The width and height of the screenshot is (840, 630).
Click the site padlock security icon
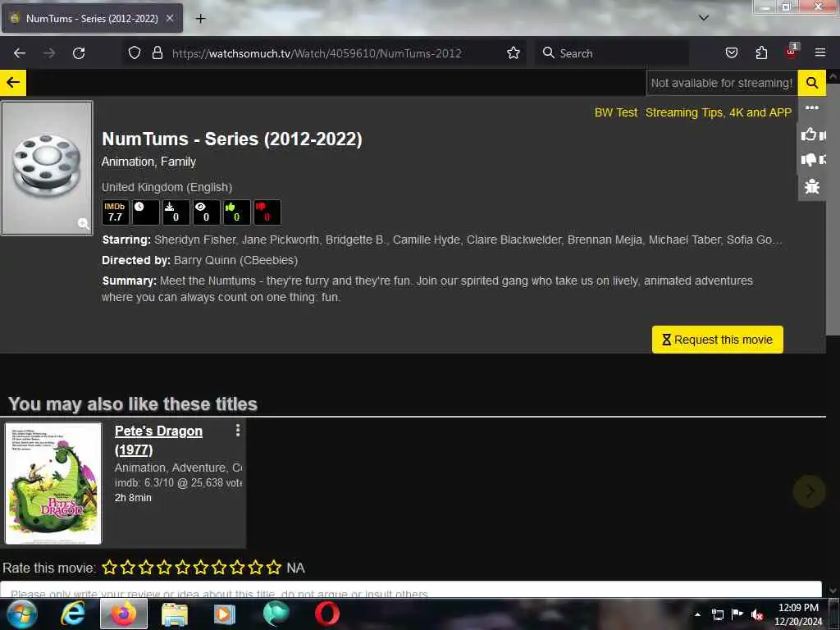(157, 52)
